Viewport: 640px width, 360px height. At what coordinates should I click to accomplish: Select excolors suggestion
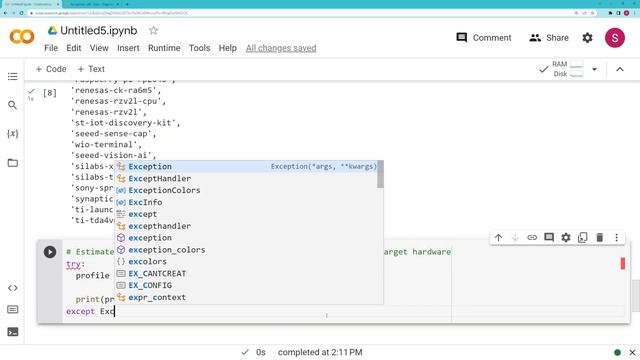coord(246,261)
